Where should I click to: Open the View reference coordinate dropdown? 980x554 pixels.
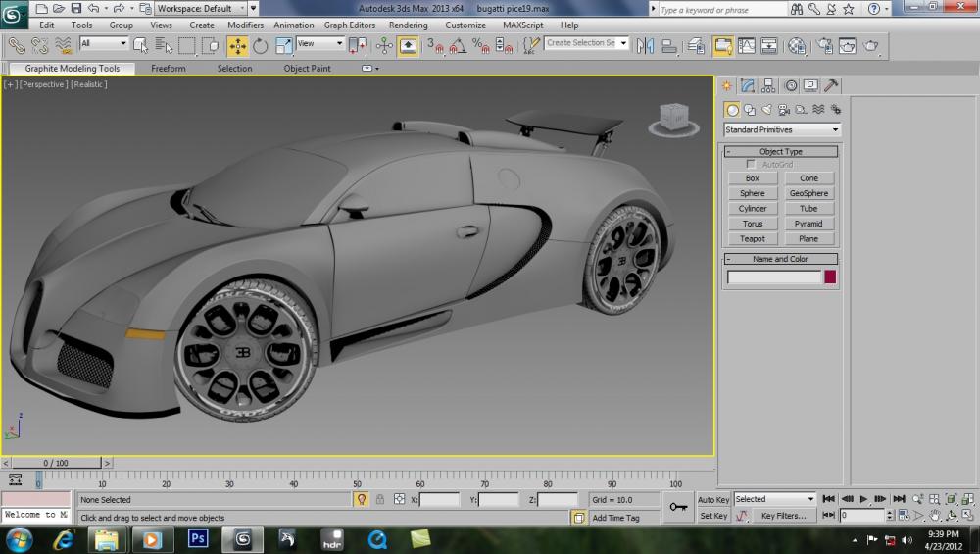click(x=320, y=43)
